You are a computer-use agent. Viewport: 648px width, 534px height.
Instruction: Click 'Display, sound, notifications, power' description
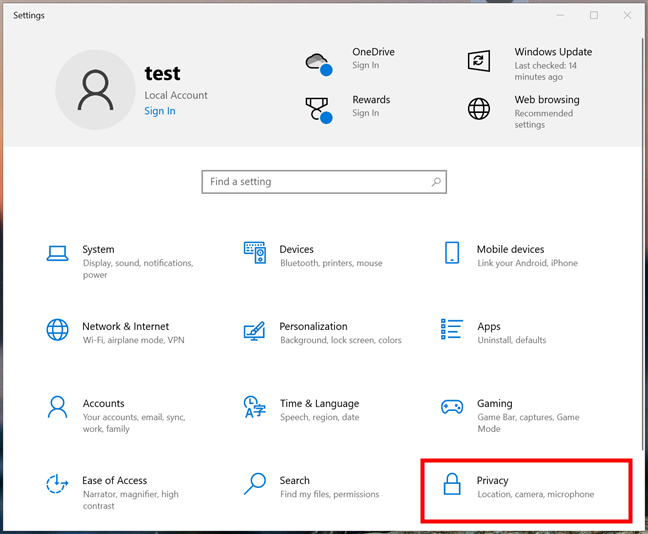138,269
